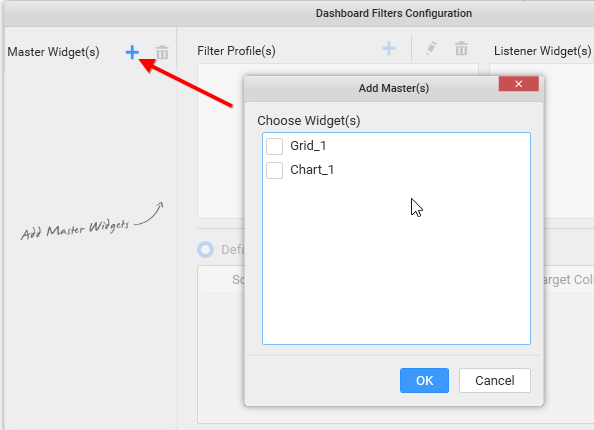Click Cancel in Add Master(s) dialog
594x430 pixels.
[x=495, y=380]
